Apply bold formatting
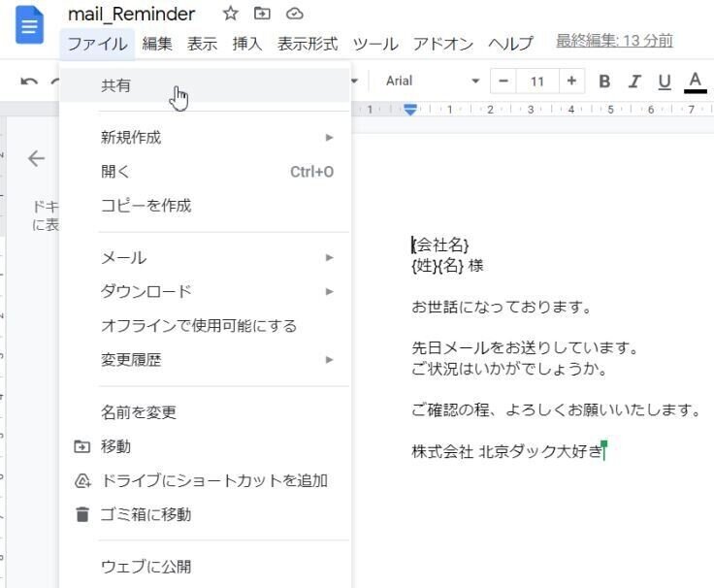The height and width of the screenshot is (588, 714). point(604,82)
